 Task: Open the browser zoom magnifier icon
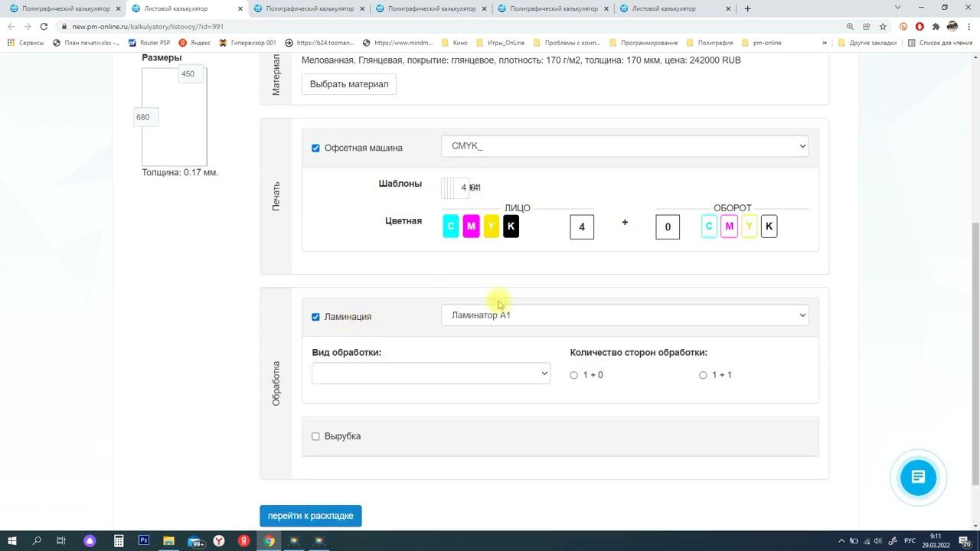pos(850,26)
